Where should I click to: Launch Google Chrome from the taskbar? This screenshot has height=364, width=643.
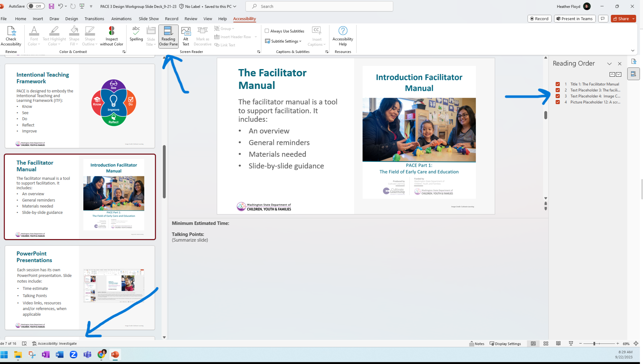[x=101, y=355]
